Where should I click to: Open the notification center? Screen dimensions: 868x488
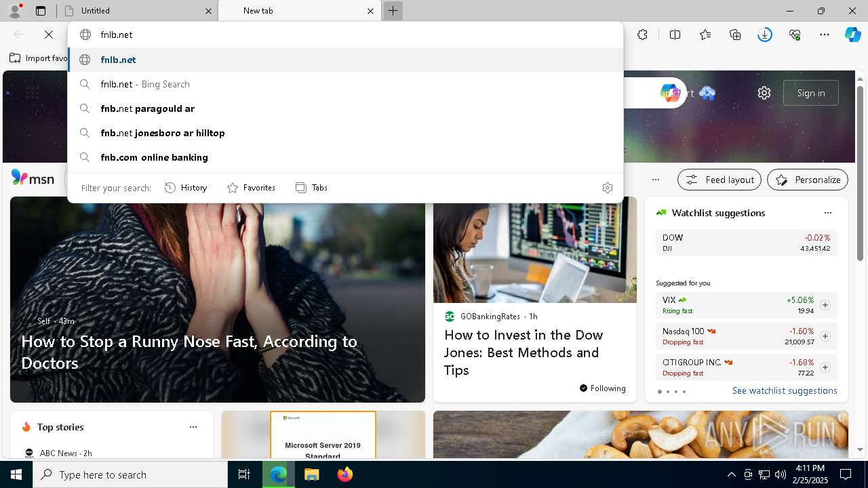846,474
